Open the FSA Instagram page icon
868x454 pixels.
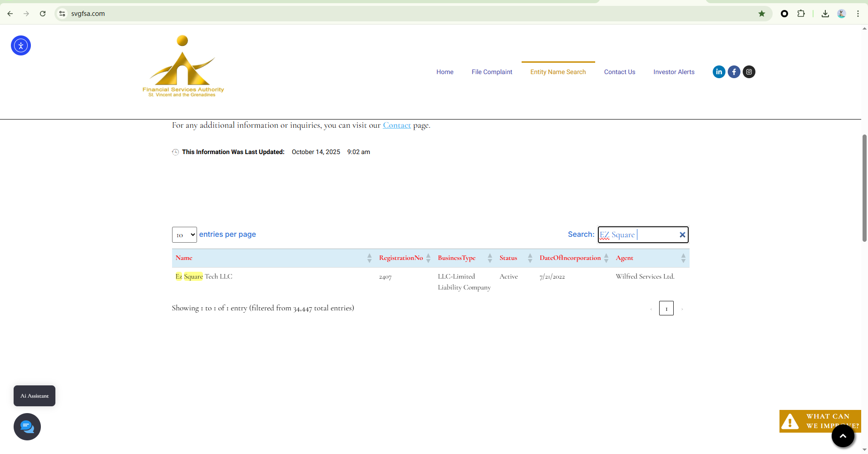(x=749, y=72)
